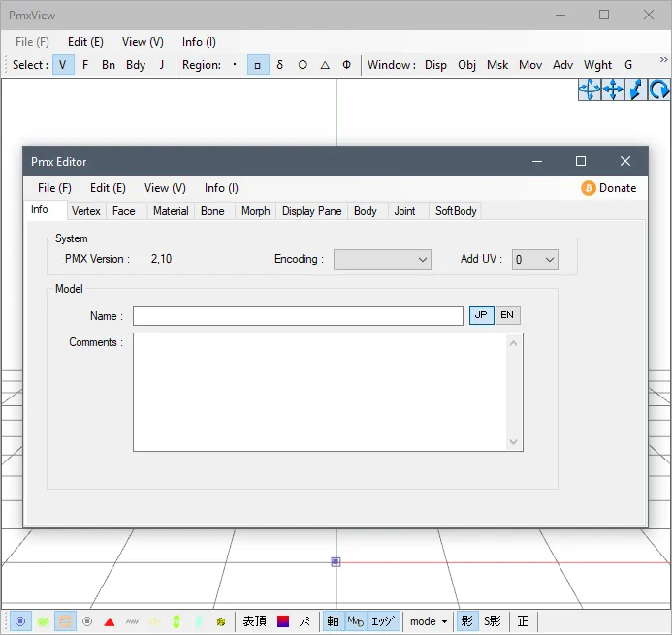Click the Wght window button
The height and width of the screenshot is (635, 672).
(x=597, y=65)
